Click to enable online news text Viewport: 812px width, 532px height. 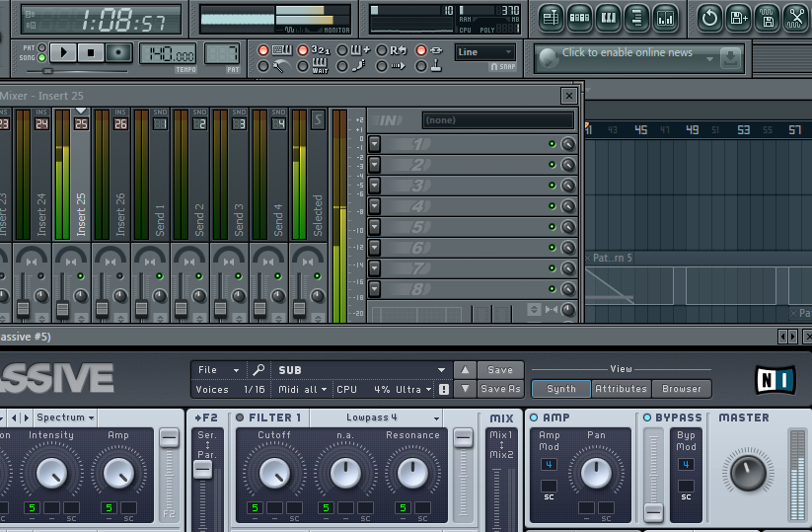pyautogui.click(x=627, y=52)
